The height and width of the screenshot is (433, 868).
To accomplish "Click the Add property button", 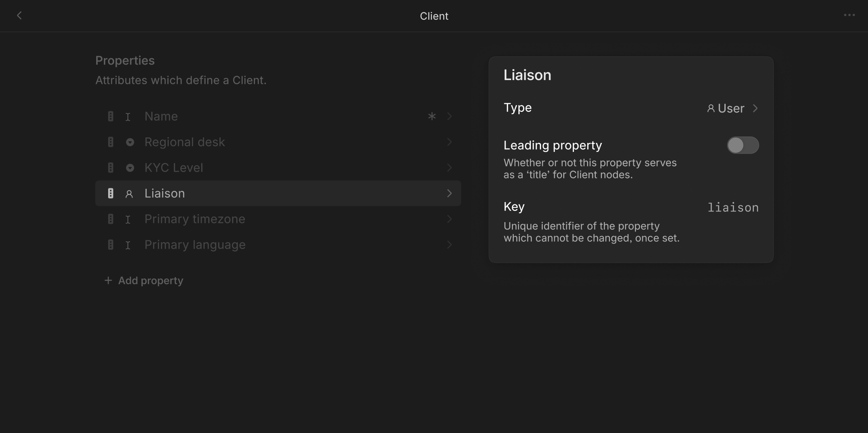I will click(x=144, y=281).
